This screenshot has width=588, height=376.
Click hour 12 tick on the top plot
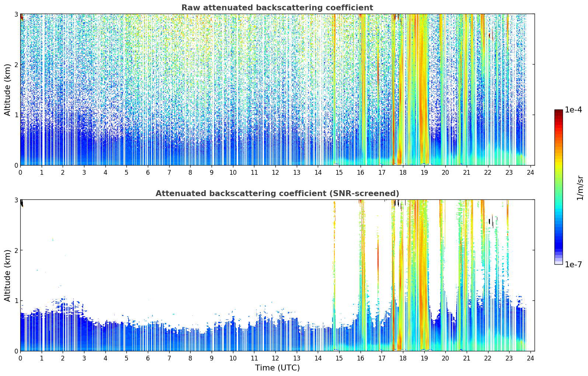click(x=275, y=172)
